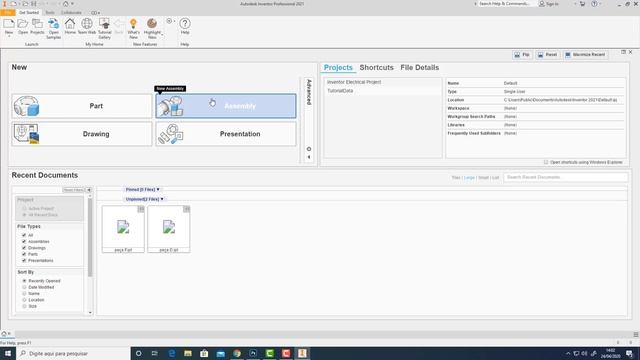The image size is (640, 360).
Task: Toggle Open shortcuts using Windows Explorer checkbox
Action: coord(546,162)
